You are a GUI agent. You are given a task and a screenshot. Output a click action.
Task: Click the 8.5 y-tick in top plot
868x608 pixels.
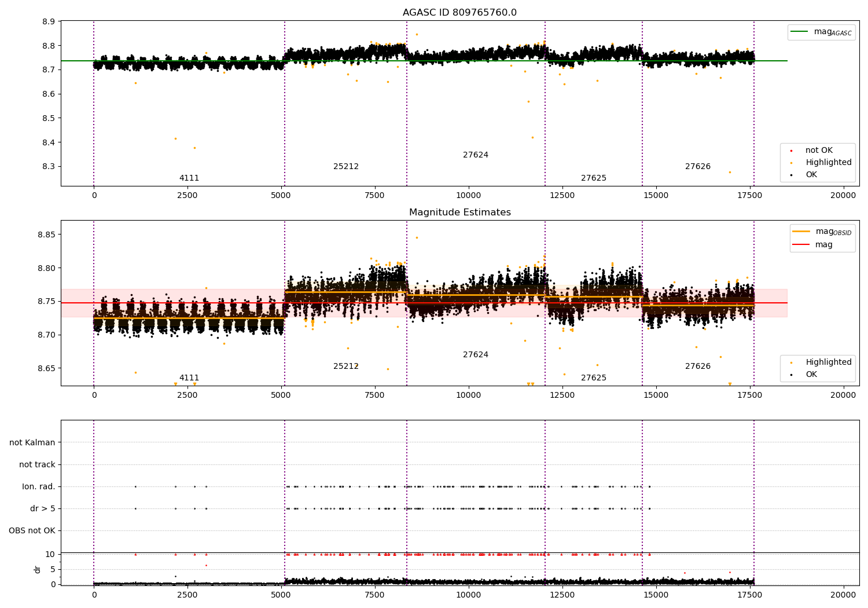pyautogui.click(x=49, y=119)
